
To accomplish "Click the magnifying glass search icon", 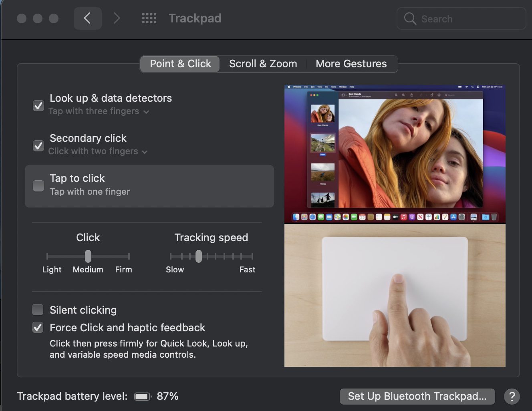I will pyautogui.click(x=410, y=18).
